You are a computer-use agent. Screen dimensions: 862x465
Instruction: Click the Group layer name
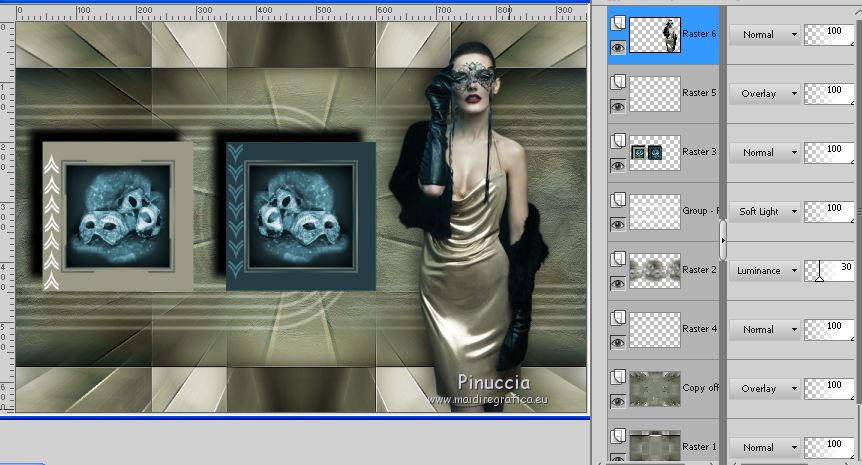700,211
